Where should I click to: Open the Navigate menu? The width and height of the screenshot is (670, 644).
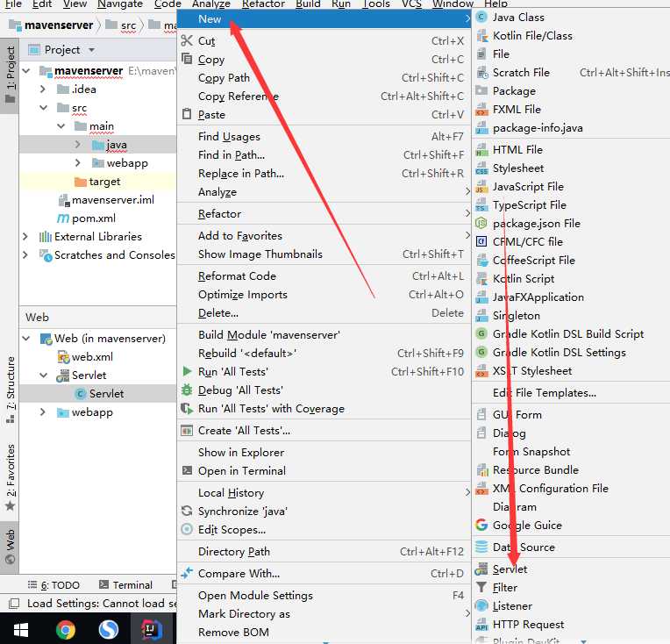pos(120,4)
